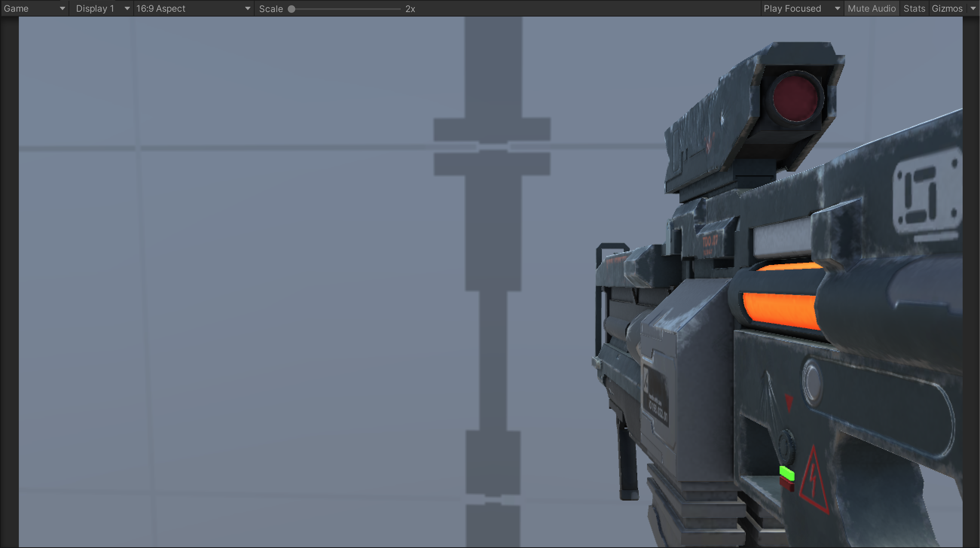The width and height of the screenshot is (980, 548).
Task: Click the green indicator light on the gun
Action: 787,473
